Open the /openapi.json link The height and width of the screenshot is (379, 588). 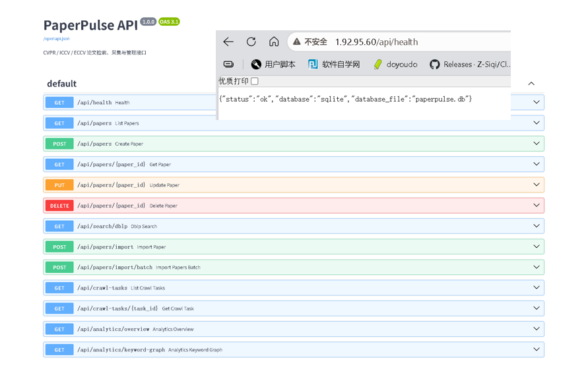tap(57, 39)
